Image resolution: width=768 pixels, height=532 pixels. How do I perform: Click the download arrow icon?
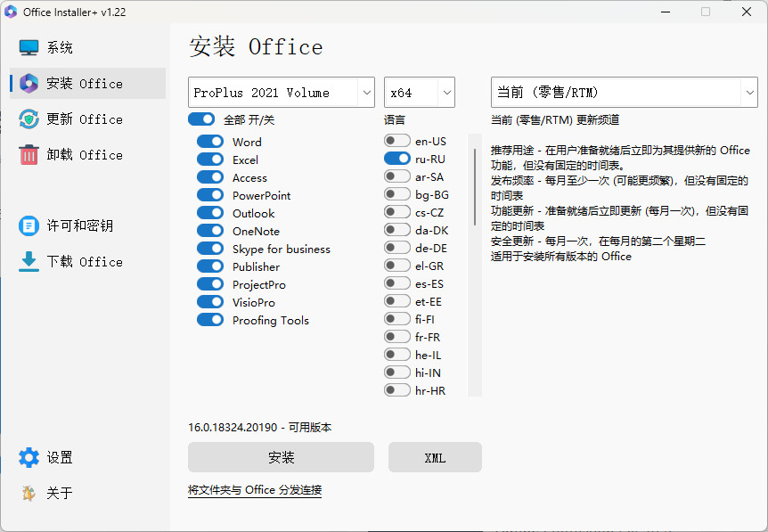click(x=29, y=262)
